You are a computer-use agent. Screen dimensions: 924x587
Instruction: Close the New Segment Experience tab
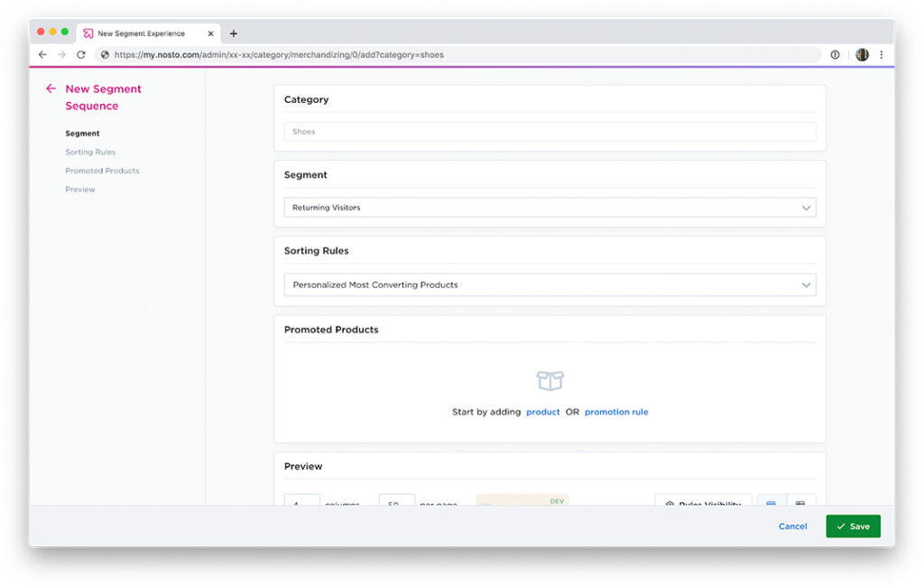pyautogui.click(x=211, y=33)
